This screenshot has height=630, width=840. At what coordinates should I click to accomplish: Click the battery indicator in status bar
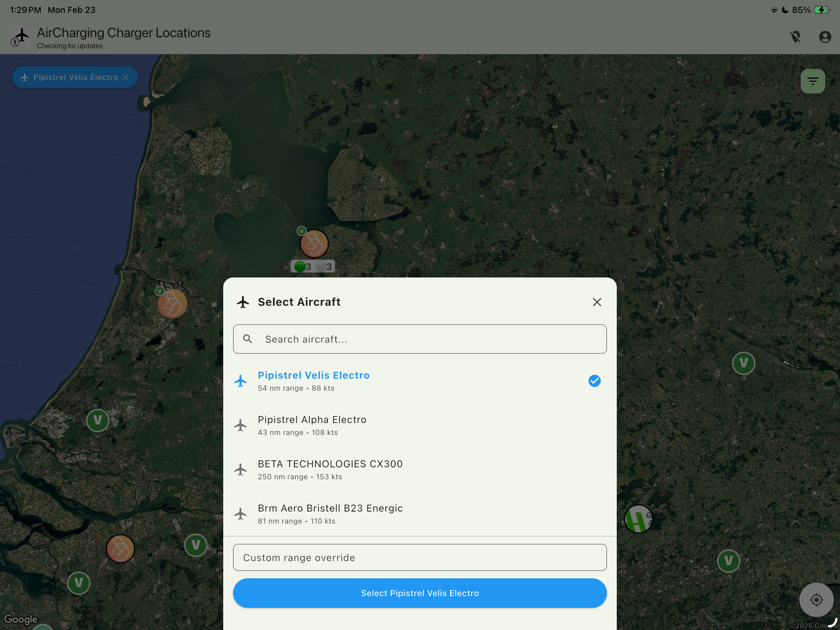pos(822,10)
